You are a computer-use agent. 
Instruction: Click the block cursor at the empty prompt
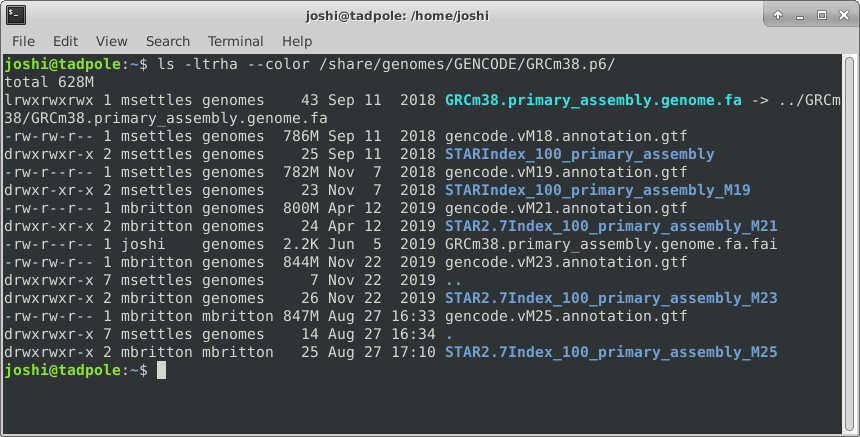point(162,371)
